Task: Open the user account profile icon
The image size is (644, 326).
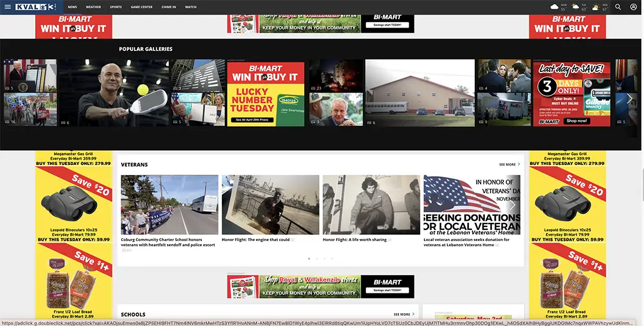Action: pyautogui.click(x=633, y=7)
